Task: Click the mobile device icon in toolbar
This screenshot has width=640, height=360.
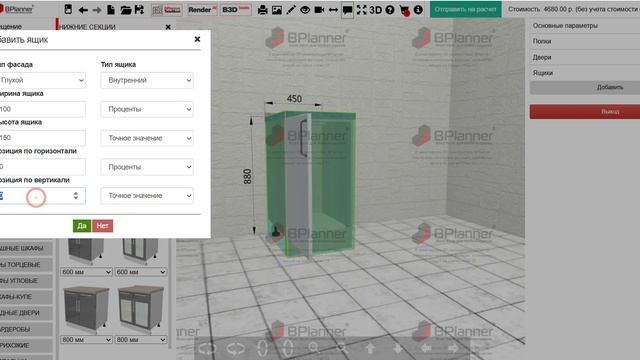Action: 68,9
